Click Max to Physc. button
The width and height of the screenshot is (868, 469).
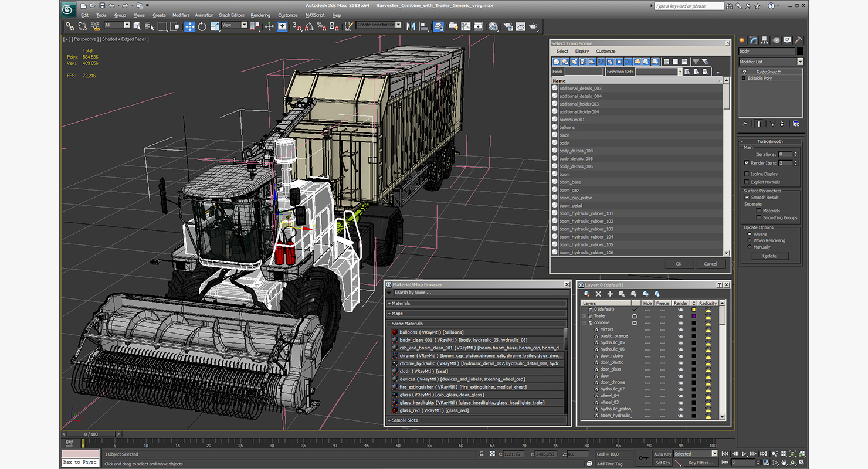(x=80, y=463)
